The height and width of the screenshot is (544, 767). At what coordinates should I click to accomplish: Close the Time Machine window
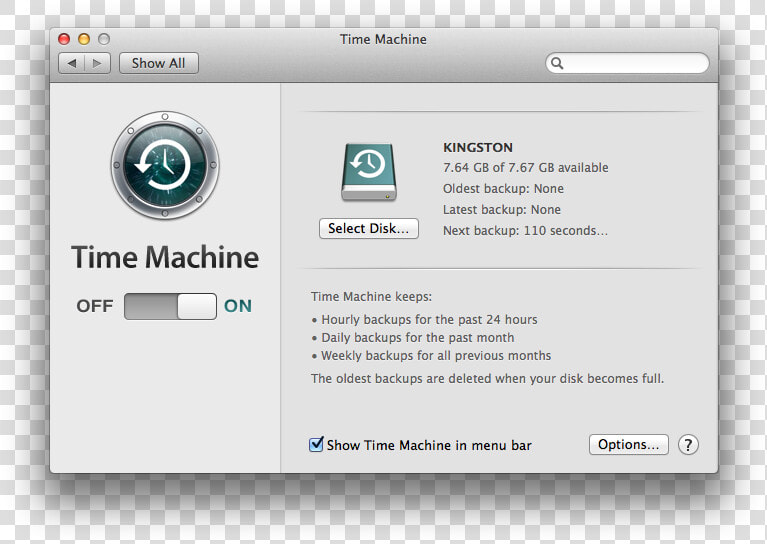click(x=64, y=39)
